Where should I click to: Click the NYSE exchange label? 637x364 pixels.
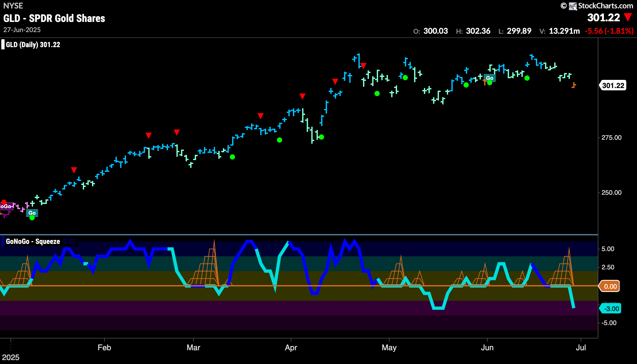click(13, 6)
